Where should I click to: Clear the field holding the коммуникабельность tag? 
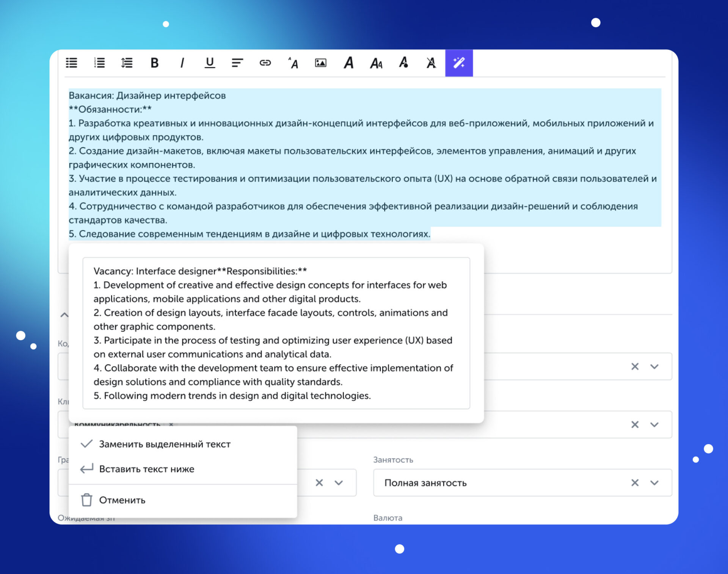pos(635,425)
